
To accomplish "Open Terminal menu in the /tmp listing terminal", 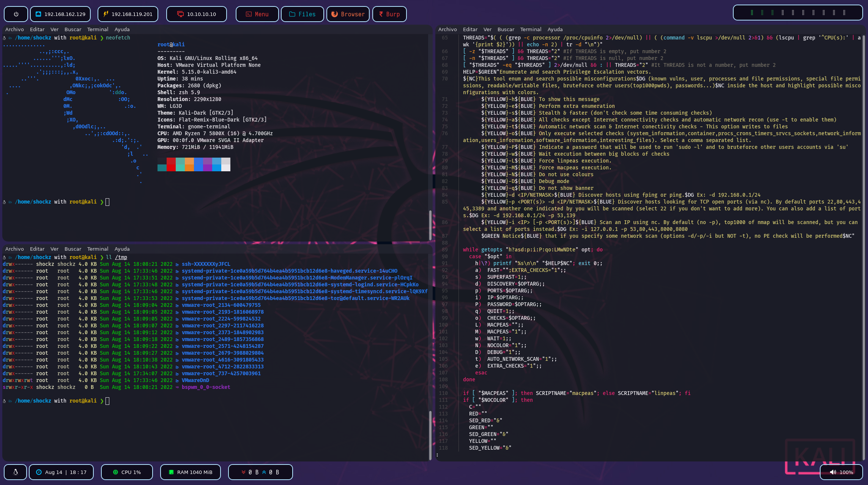I will (98, 249).
